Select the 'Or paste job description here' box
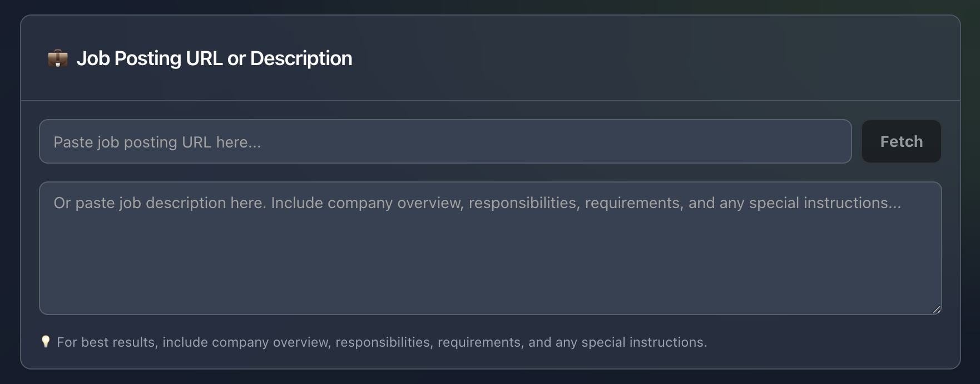Viewport: 980px width, 384px height. tap(489, 248)
